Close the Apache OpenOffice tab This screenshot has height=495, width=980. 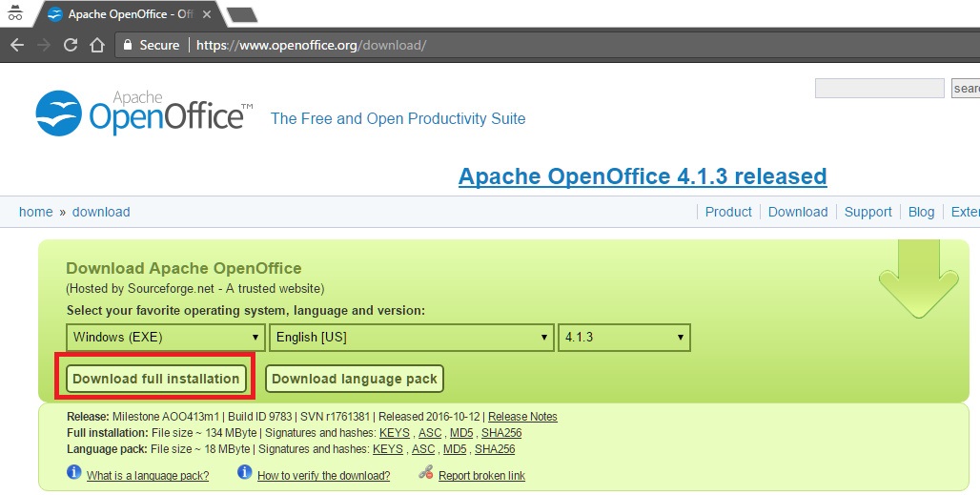208,13
